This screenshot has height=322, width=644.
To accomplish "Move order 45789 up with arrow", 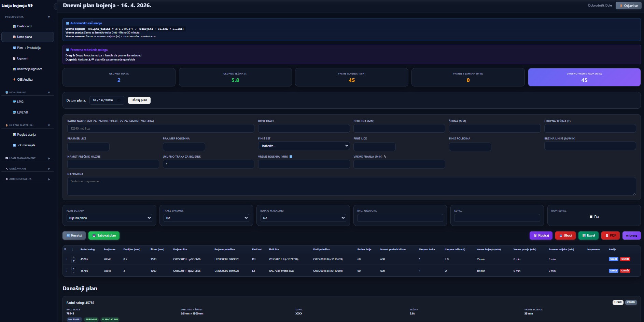I will pyautogui.click(x=74, y=269).
